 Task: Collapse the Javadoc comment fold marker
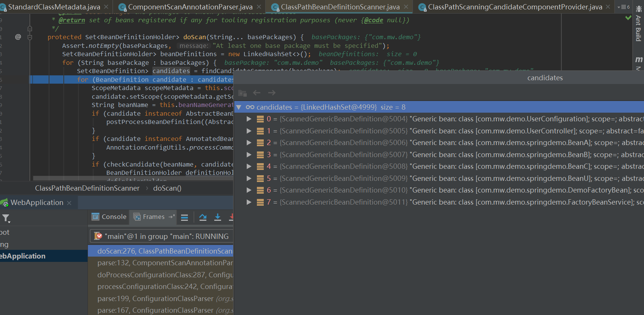30,28
